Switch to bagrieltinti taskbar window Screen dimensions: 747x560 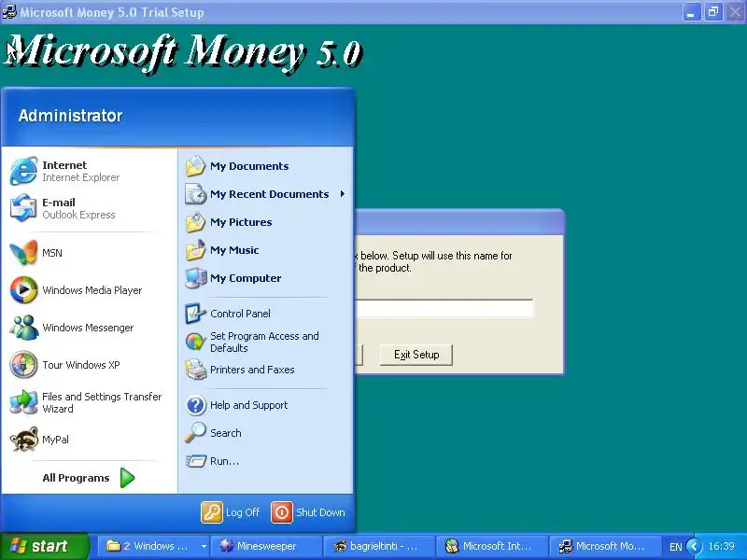[378, 546]
